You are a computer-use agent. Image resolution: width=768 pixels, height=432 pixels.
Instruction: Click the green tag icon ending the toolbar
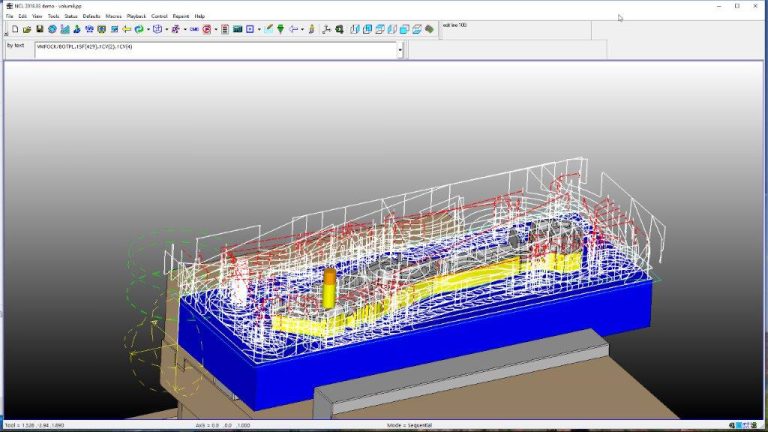tap(430, 29)
